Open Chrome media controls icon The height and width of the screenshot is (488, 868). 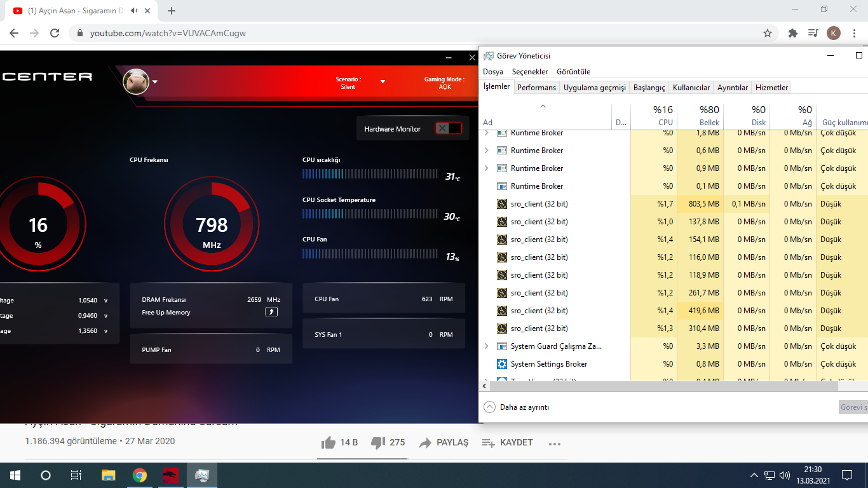(813, 33)
